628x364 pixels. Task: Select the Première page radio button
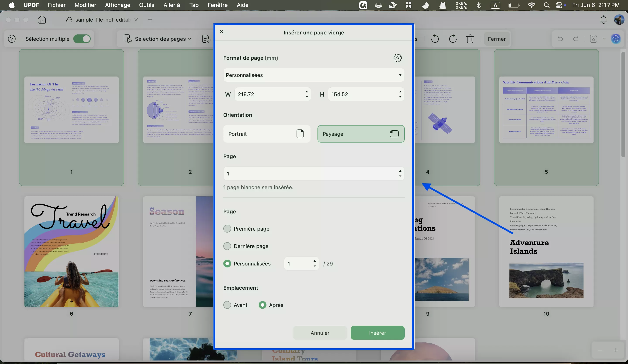pos(227,229)
